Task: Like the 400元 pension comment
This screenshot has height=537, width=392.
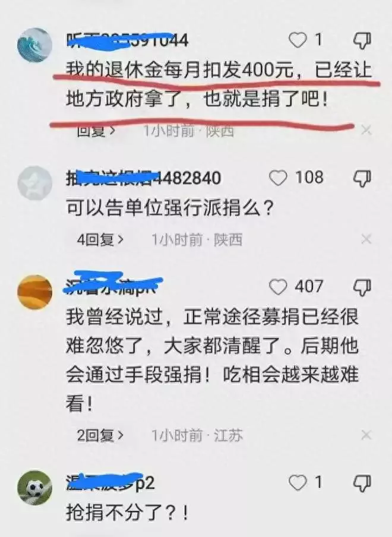Action: click(298, 40)
